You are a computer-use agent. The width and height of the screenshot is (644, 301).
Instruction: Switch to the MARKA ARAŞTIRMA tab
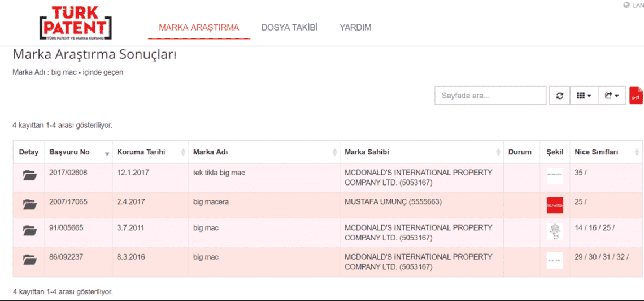[199, 28]
